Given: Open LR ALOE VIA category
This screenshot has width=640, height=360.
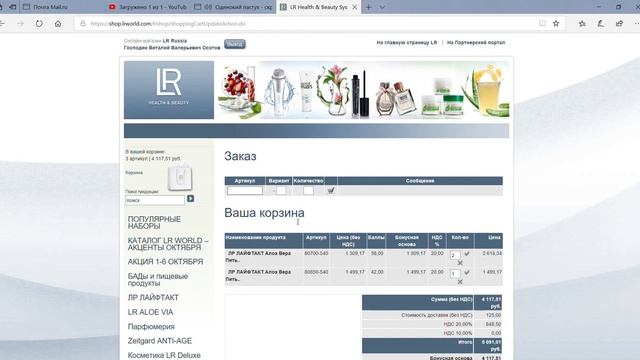Looking at the screenshot, I should click(x=150, y=312).
